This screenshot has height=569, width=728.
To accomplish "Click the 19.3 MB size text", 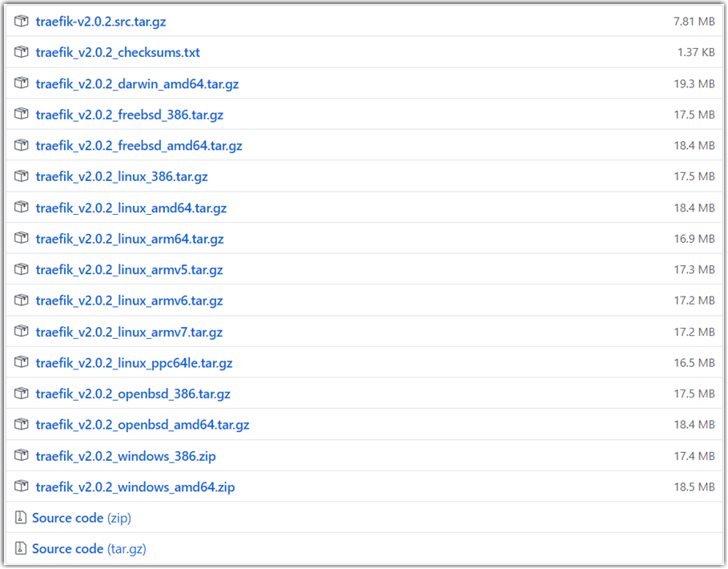I will click(694, 83).
